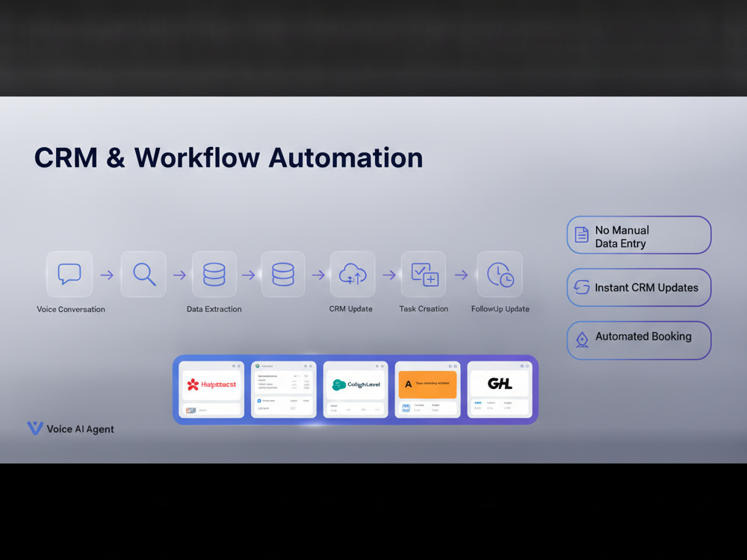Image resolution: width=747 pixels, height=560 pixels.
Task: Click the cloud upload CRM Update icon
Action: tap(353, 274)
